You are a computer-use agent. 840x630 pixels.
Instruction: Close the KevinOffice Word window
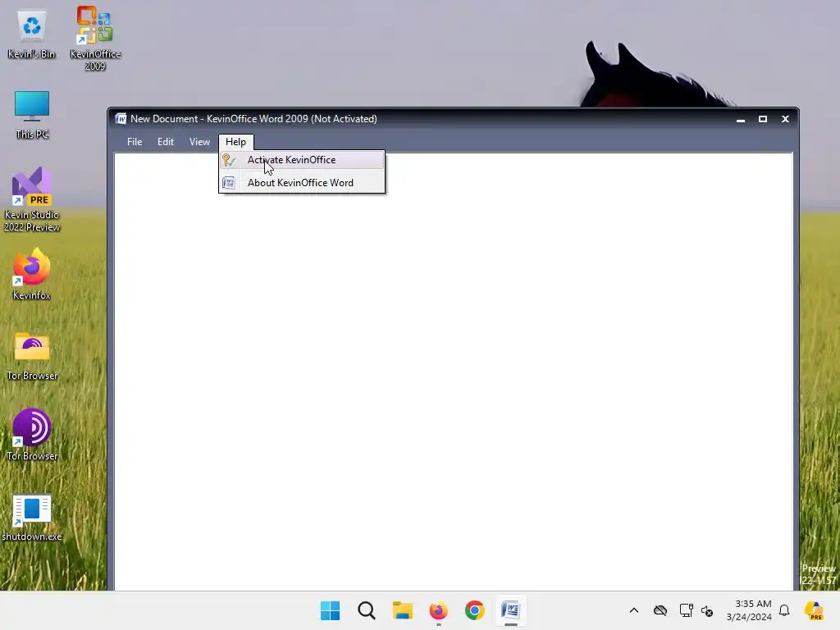pyautogui.click(x=785, y=120)
